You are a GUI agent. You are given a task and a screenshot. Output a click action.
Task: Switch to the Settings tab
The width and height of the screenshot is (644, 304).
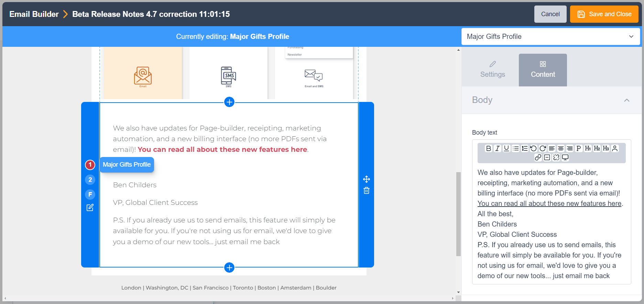492,70
